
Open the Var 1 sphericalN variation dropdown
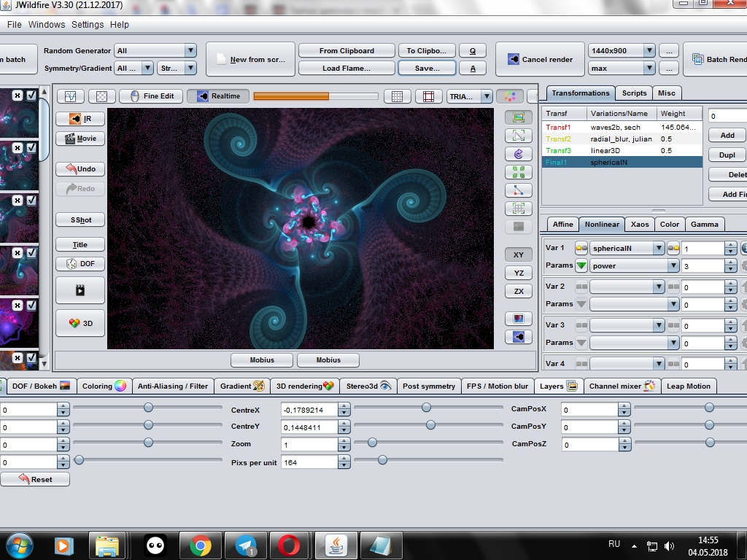tap(627, 248)
